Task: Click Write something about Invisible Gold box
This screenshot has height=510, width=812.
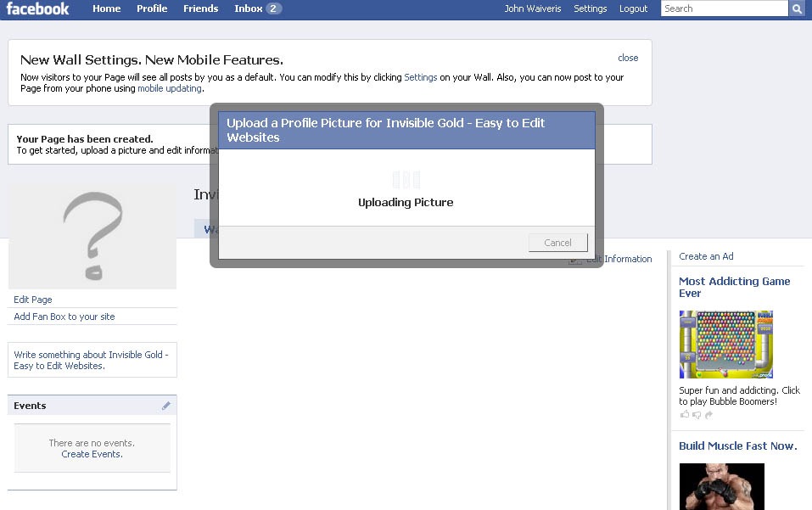Action: click(x=92, y=360)
